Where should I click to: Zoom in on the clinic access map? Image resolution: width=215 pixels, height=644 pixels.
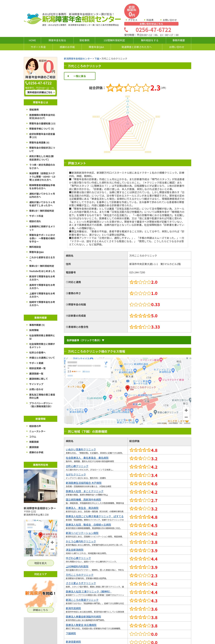tap(186, 410)
